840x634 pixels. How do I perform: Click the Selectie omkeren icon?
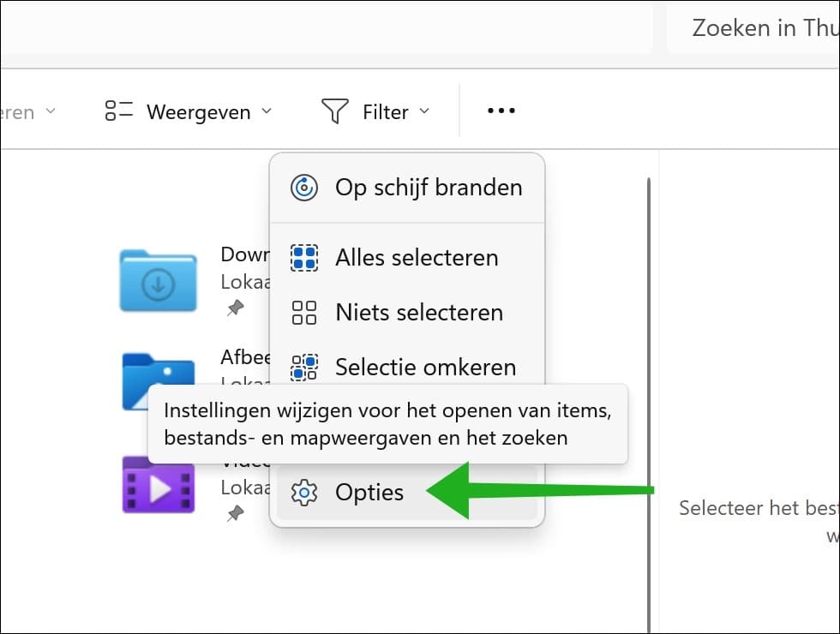[x=304, y=367]
